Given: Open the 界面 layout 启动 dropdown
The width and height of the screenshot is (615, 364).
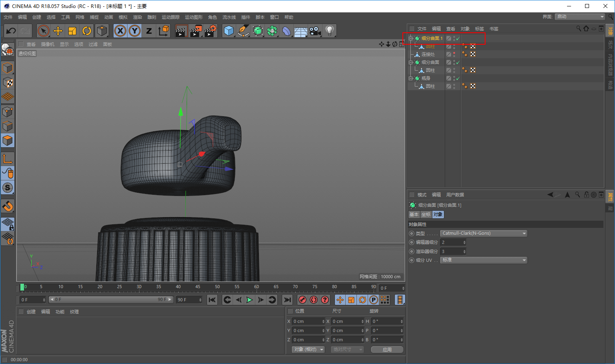Looking at the screenshot, I should pos(580,17).
